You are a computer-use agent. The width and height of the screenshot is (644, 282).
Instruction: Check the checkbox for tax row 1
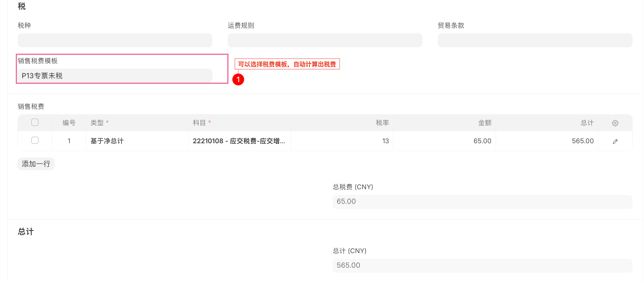coord(35,140)
